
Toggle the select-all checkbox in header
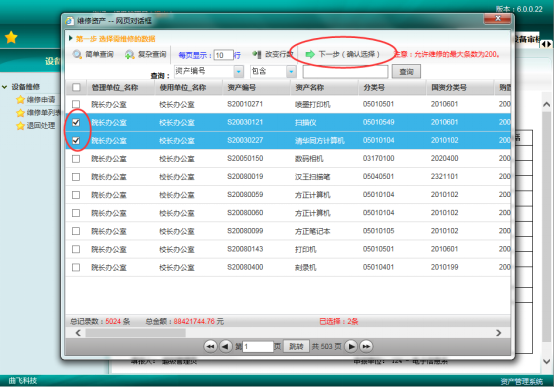tap(76, 87)
